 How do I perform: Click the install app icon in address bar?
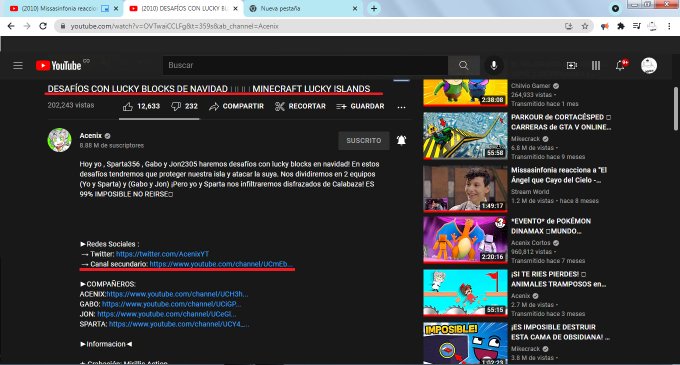tap(569, 26)
